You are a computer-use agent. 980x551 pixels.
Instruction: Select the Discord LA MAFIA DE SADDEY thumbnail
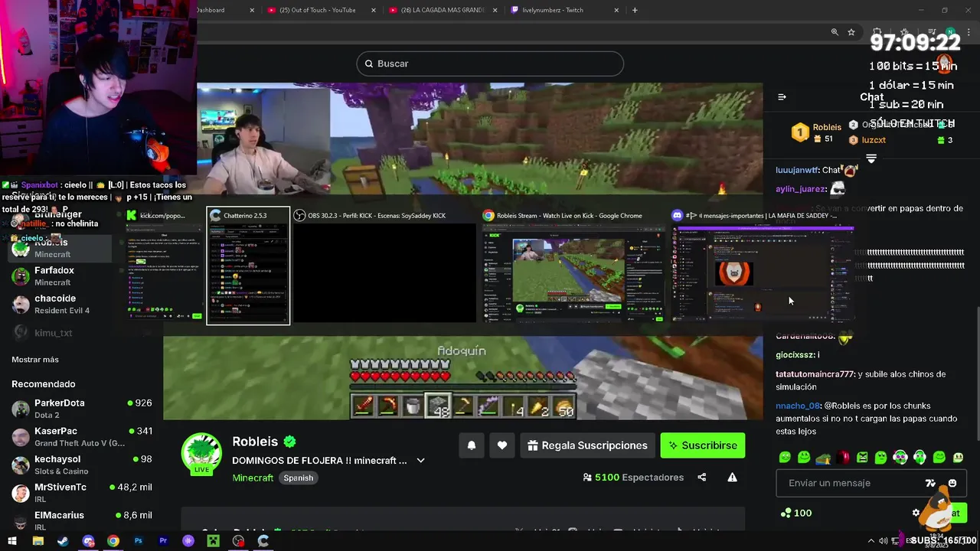pyautogui.click(x=762, y=266)
